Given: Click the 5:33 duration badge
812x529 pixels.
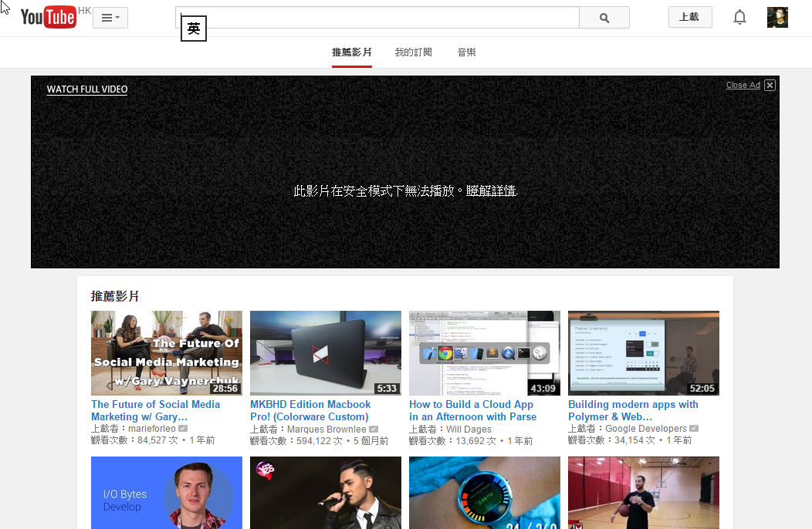Looking at the screenshot, I should point(387,388).
